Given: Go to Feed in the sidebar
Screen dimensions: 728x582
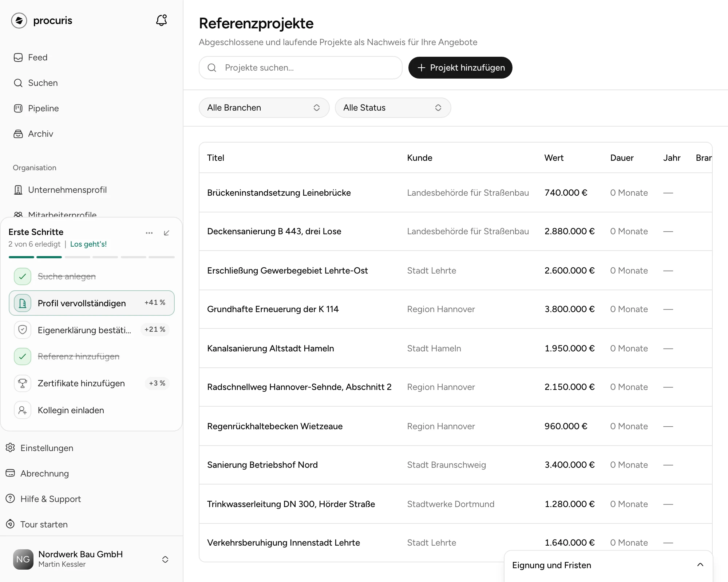Looking at the screenshot, I should (x=37, y=57).
